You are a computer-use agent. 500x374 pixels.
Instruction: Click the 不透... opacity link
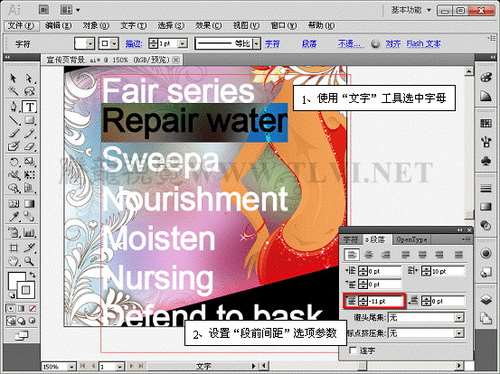350,44
